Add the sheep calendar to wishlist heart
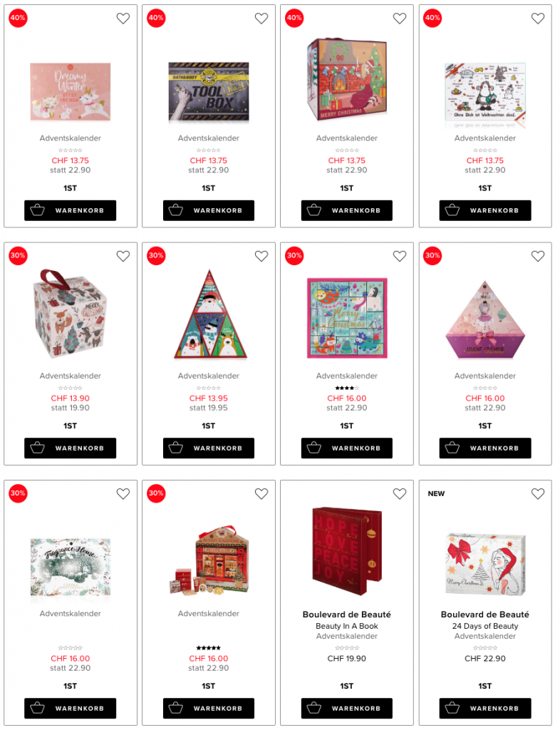The height and width of the screenshot is (730, 560). click(538, 18)
